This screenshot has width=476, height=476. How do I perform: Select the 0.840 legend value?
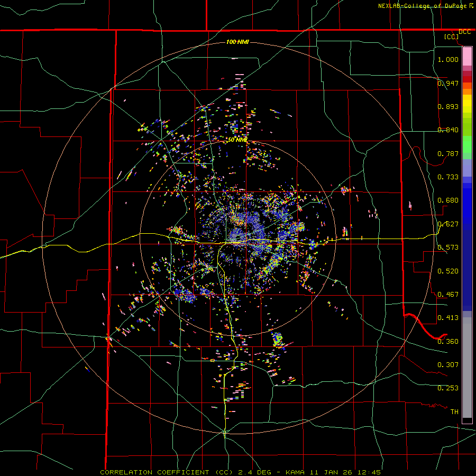click(448, 130)
